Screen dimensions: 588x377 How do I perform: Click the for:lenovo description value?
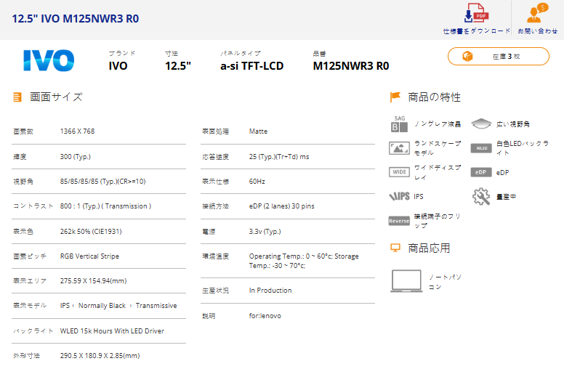coord(265,316)
